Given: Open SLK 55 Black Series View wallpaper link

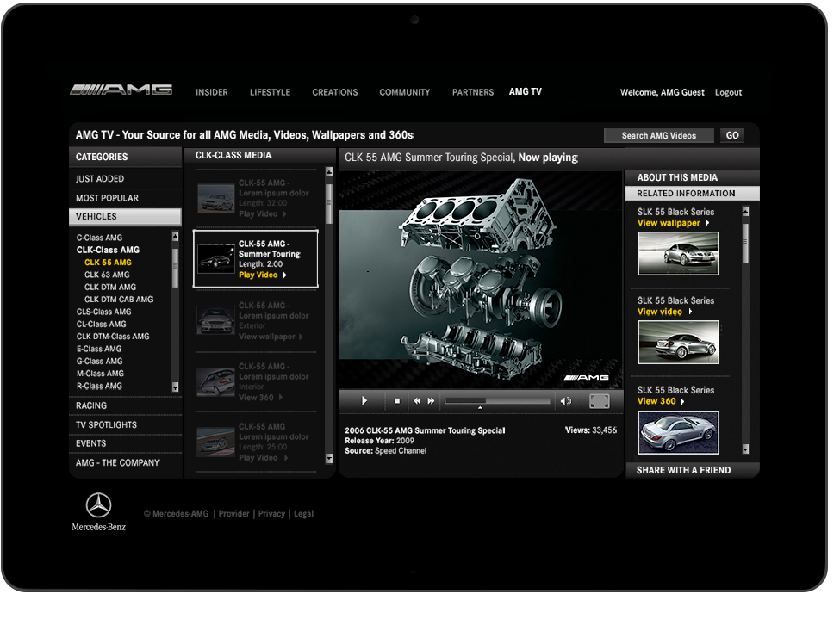Looking at the screenshot, I should pyautogui.click(x=673, y=223).
